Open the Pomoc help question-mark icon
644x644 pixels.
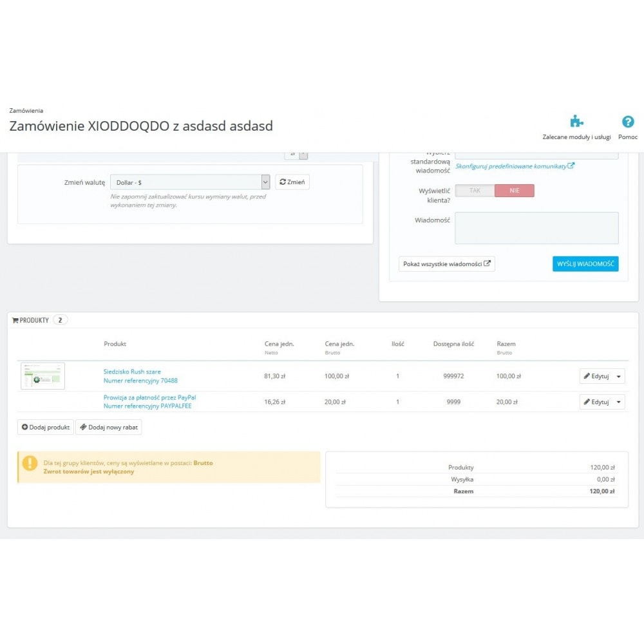pos(627,122)
